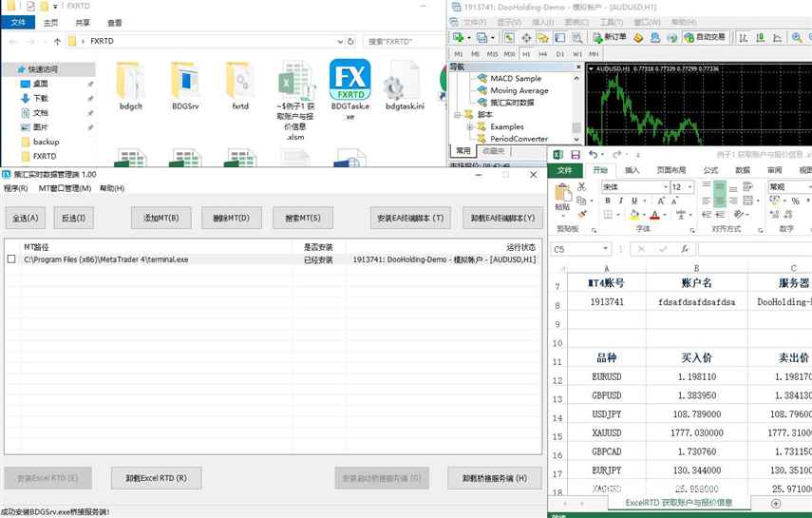Click the MT4 Strategy Tester magnifier icon
The image size is (812, 518).
[576, 37]
